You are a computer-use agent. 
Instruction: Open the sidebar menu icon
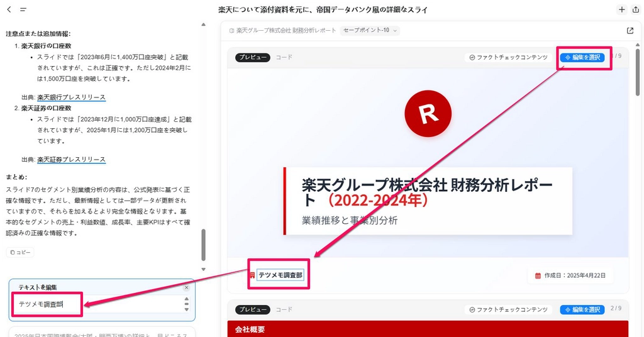pos(23,9)
